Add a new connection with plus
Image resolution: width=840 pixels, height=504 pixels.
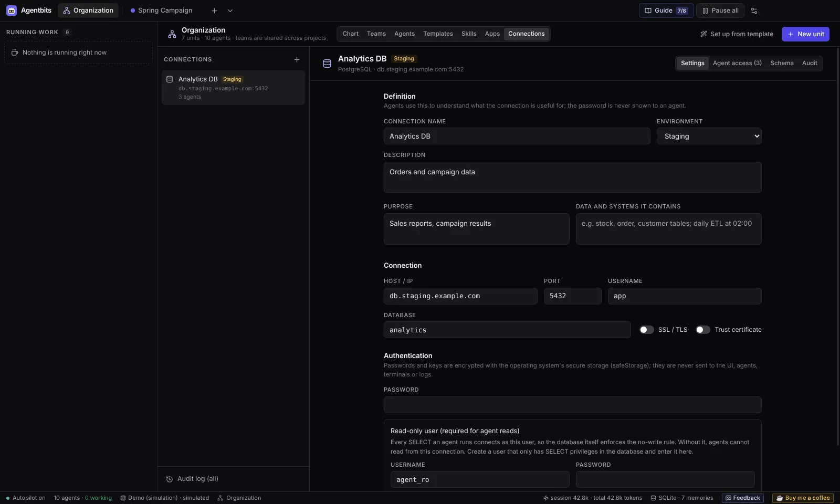tap(297, 60)
